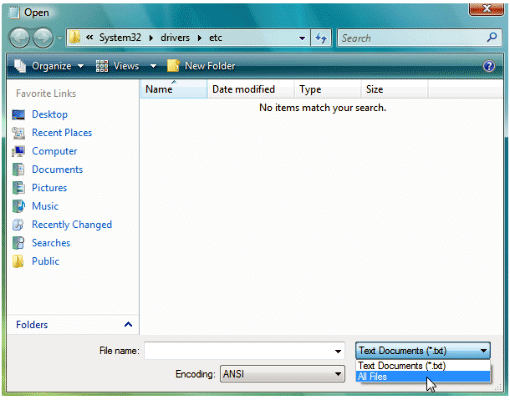The width and height of the screenshot is (510, 400).
Task: Click the refresh button next to address bar
Action: pyautogui.click(x=321, y=38)
